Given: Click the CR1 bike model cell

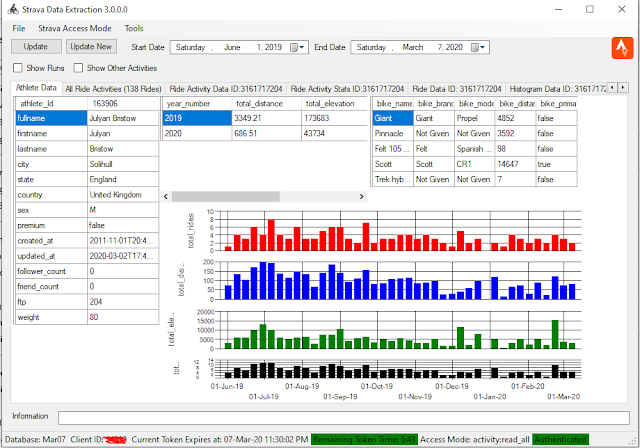Looking at the screenshot, I should 475,164.
